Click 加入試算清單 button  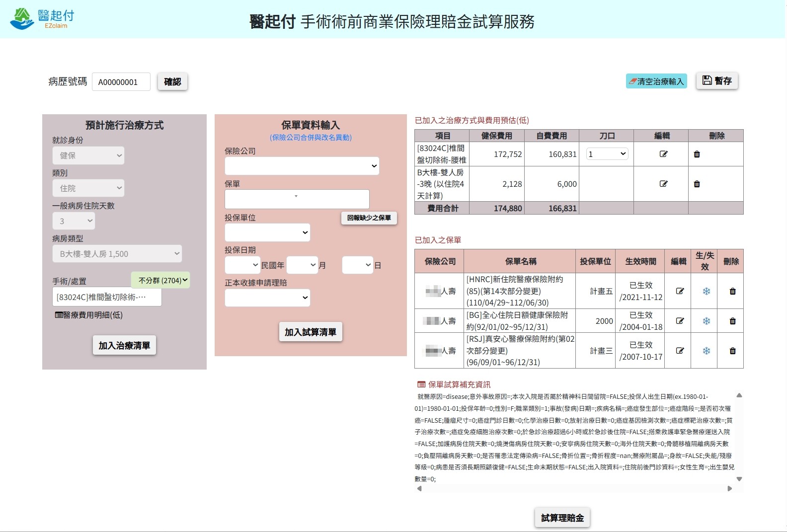pos(311,332)
